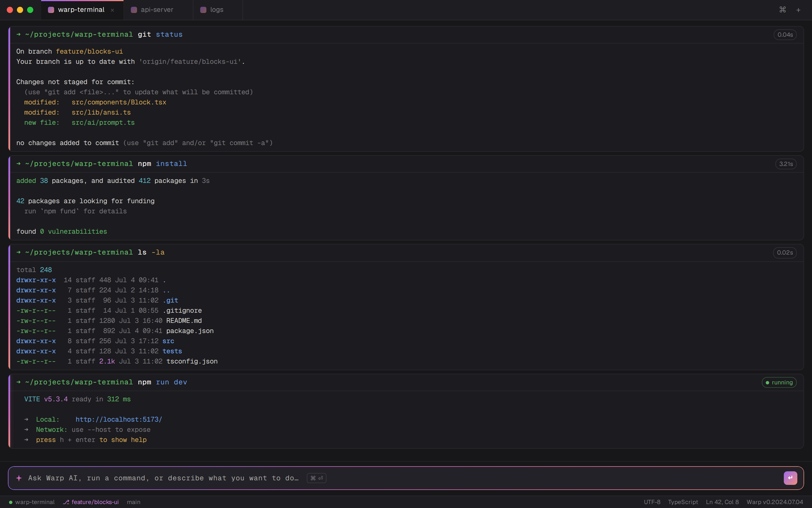812x508 pixels.
Task: Click the feature/blocks-ui branch in status bar
Action: point(91,502)
